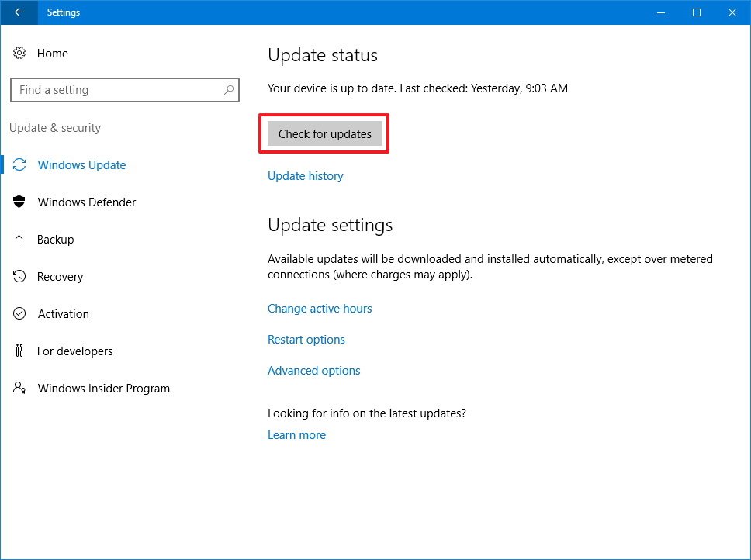Click the Home gear icon
751x560 pixels.
click(x=19, y=53)
